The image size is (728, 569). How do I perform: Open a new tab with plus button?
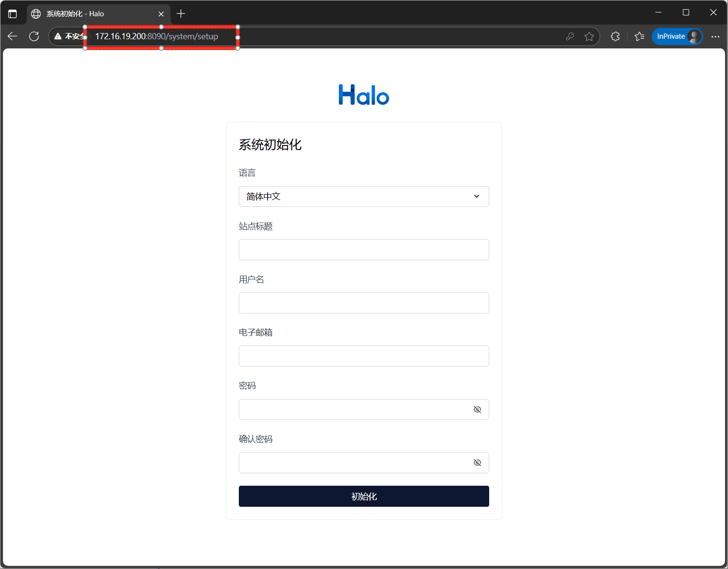pos(181,14)
